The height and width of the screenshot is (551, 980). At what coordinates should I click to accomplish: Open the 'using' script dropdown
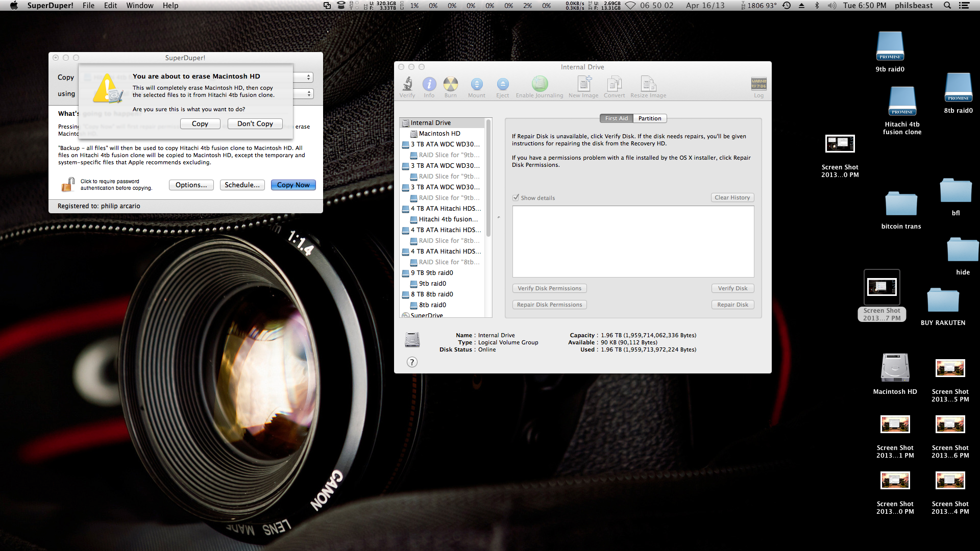pos(303,94)
